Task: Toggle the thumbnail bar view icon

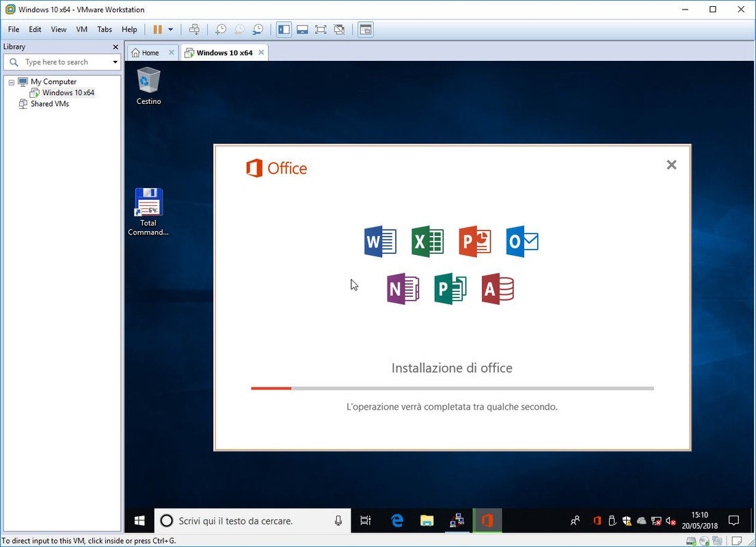Action: [302, 29]
